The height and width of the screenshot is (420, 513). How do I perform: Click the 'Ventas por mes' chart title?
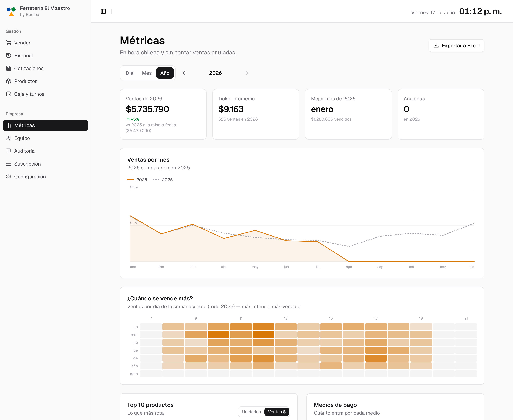(148, 160)
